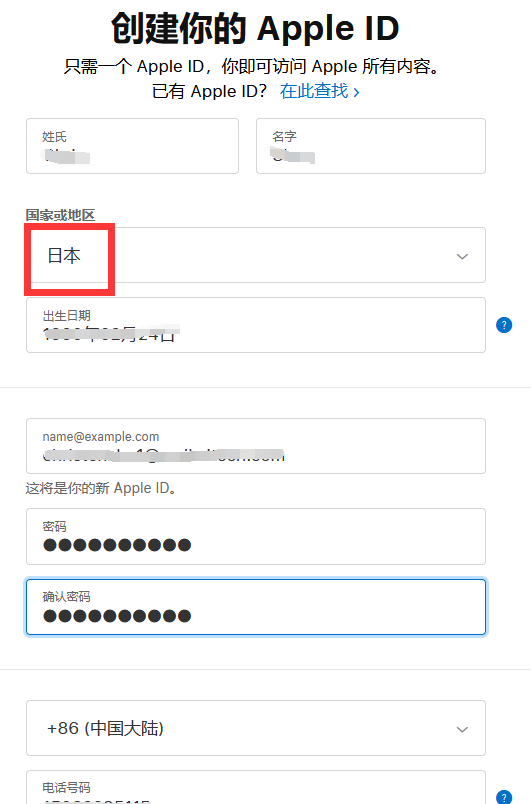The image size is (531, 804).
Task: Click the 电话号码 input field
Action: (x=256, y=787)
